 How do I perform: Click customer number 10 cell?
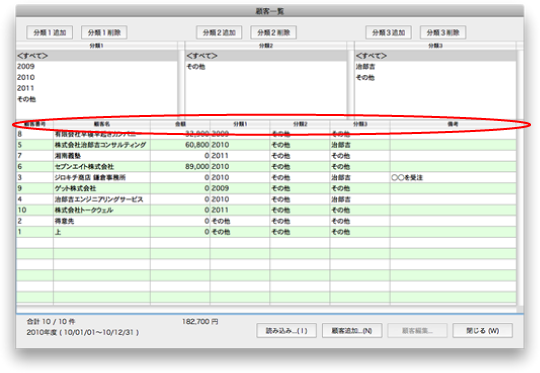[35, 210]
